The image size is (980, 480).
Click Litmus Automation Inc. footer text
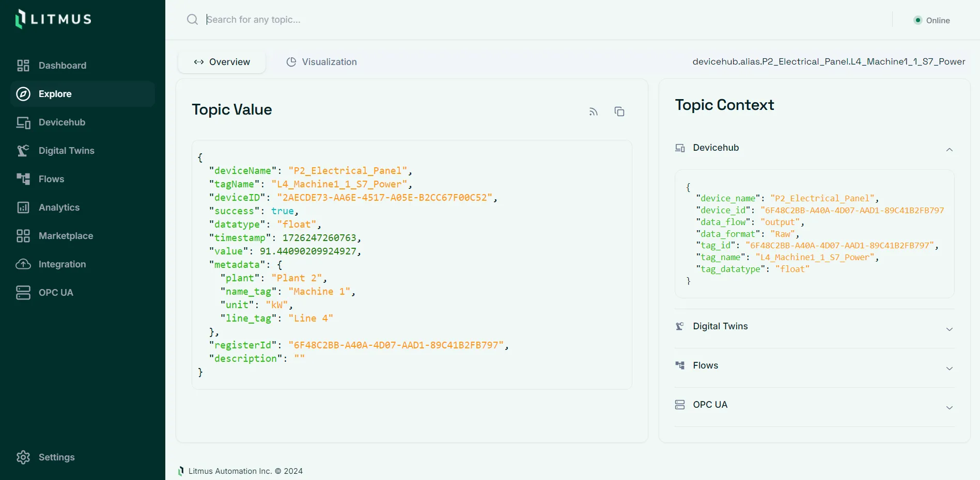click(245, 471)
